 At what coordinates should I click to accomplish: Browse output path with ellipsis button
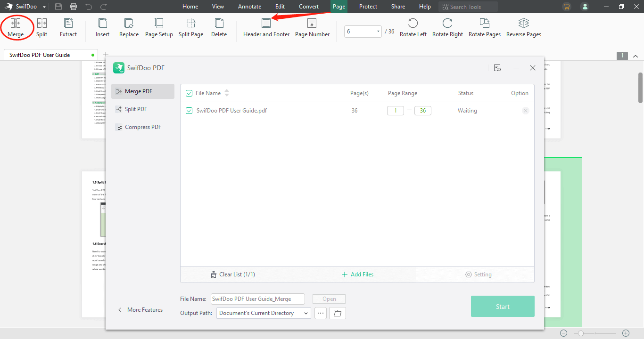click(x=321, y=313)
